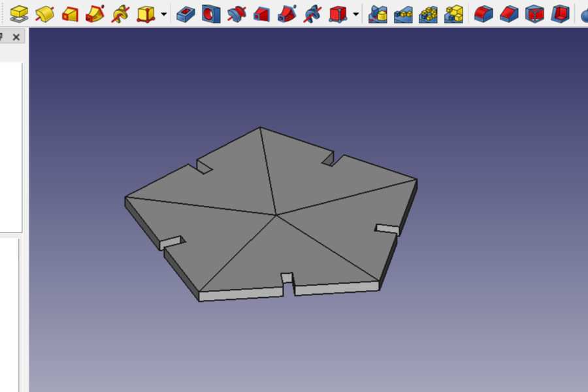Image resolution: width=588 pixels, height=392 pixels.
Task: Select the Pocket tool
Action: tap(185, 11)
